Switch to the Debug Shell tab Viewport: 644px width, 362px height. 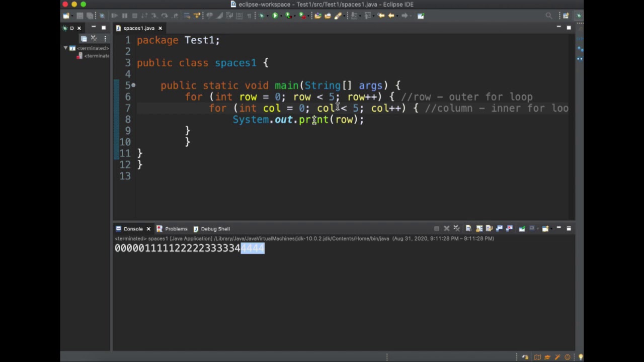coord(211,229)
